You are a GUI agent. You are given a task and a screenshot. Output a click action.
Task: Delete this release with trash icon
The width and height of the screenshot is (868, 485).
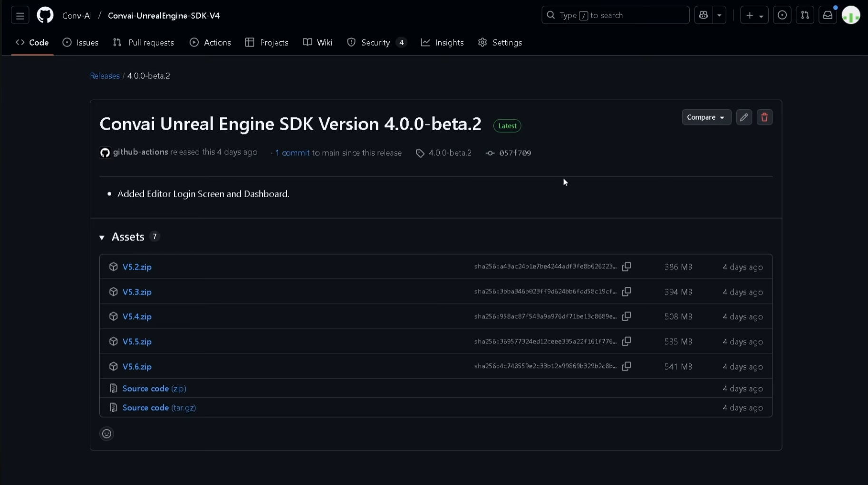[x=764, y=117]
